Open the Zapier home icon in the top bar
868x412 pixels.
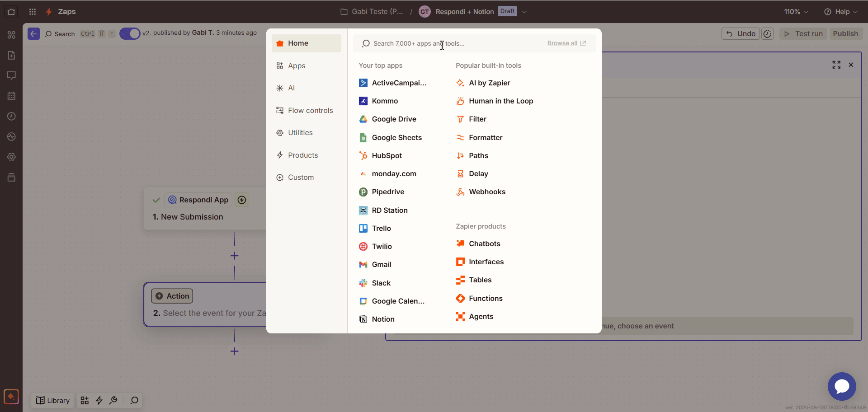pyautogui.click(x=11, y=12)
